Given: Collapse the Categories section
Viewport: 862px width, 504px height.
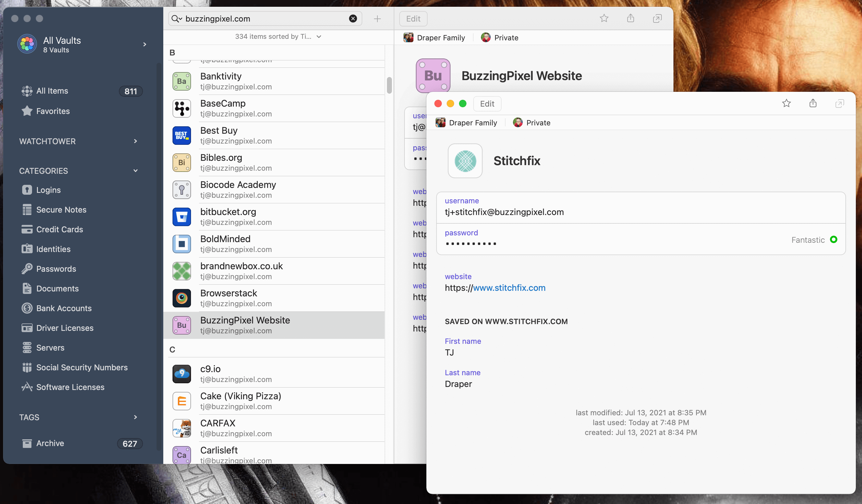Looking at the screenshot, I should click(136, 170).
